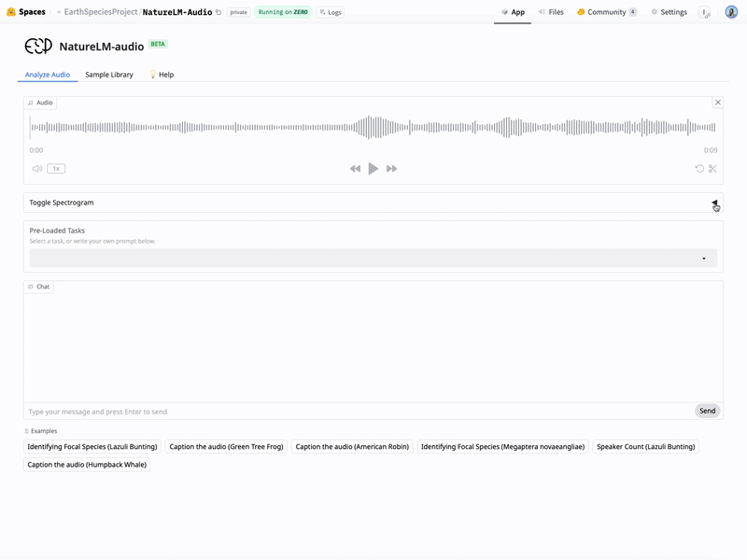Play the loaded audio clip
This screenshot has width=747, height=560.
click(x=373, y=168)
